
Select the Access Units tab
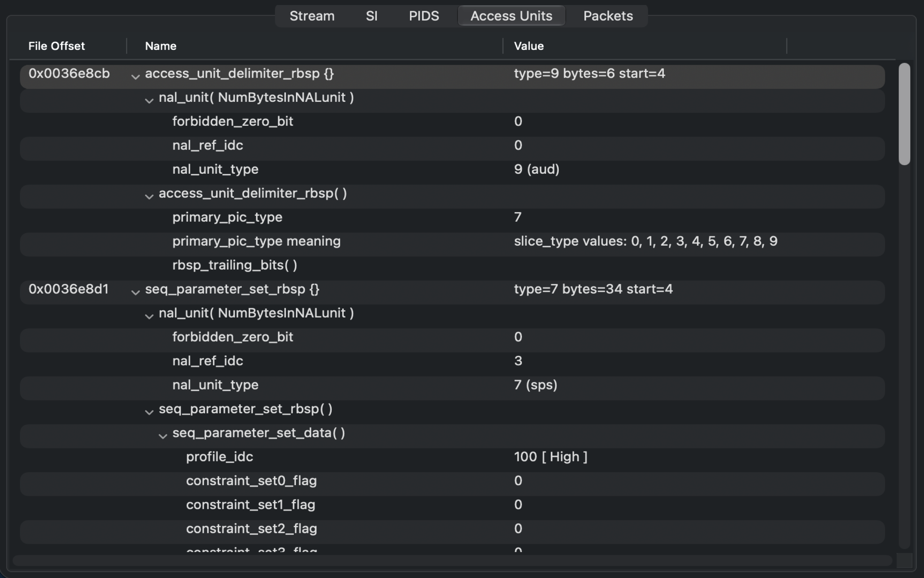coord(511,16)
